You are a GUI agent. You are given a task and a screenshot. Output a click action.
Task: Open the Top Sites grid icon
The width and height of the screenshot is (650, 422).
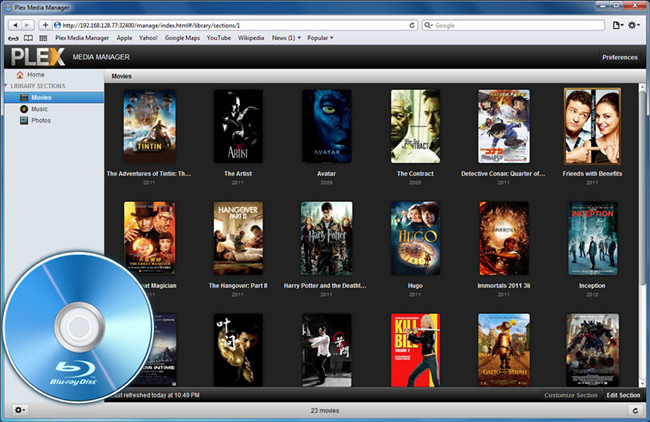point(43,38)
